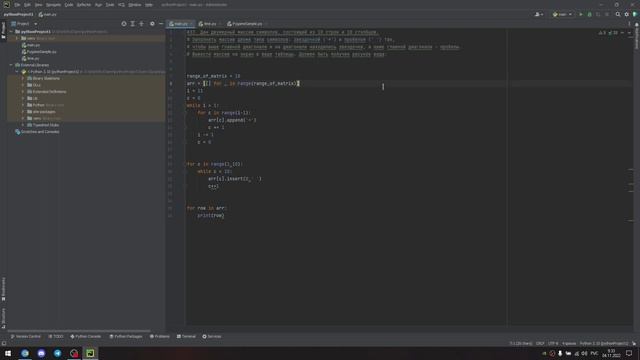
Task: Click the Debug bug icon
Action: click(x=589, y=14)
